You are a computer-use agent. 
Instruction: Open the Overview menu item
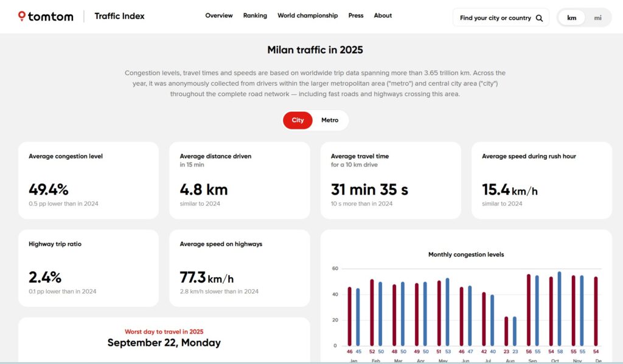click(x=219, y=15)
